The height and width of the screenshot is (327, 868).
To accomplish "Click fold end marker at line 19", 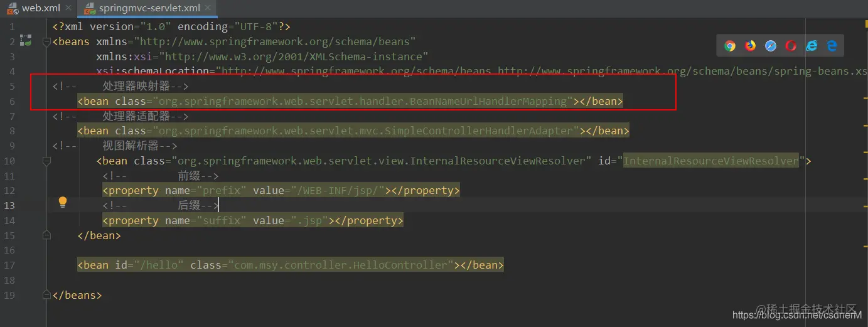I will point(46,294).
